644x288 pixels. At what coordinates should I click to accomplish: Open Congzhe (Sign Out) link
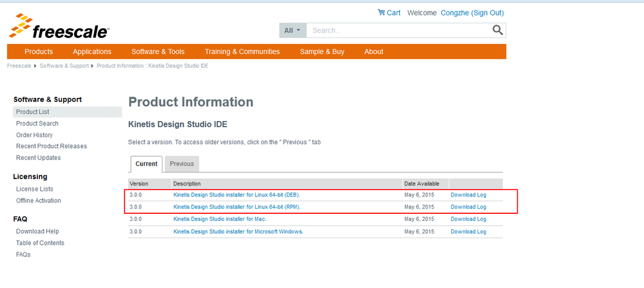coord(473,13)
